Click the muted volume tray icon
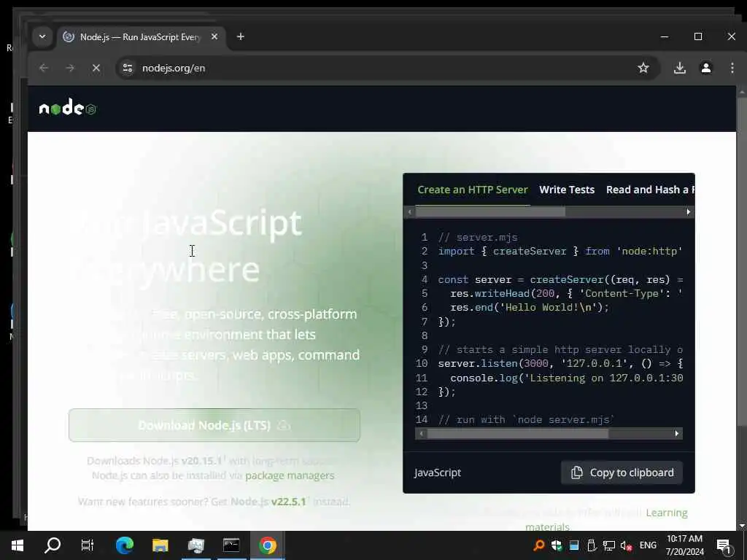Viewport: 747px width, 560px height. click(626, 545)
